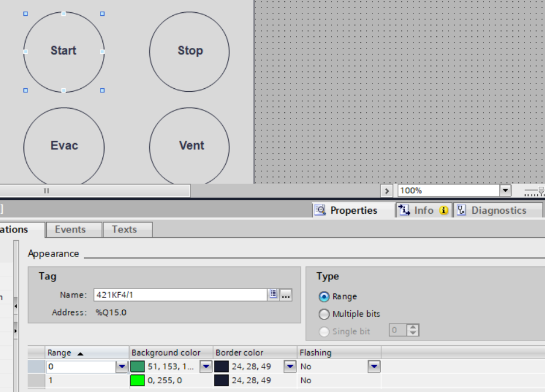Click the ellipsis browse button for tag

(285, 295)
